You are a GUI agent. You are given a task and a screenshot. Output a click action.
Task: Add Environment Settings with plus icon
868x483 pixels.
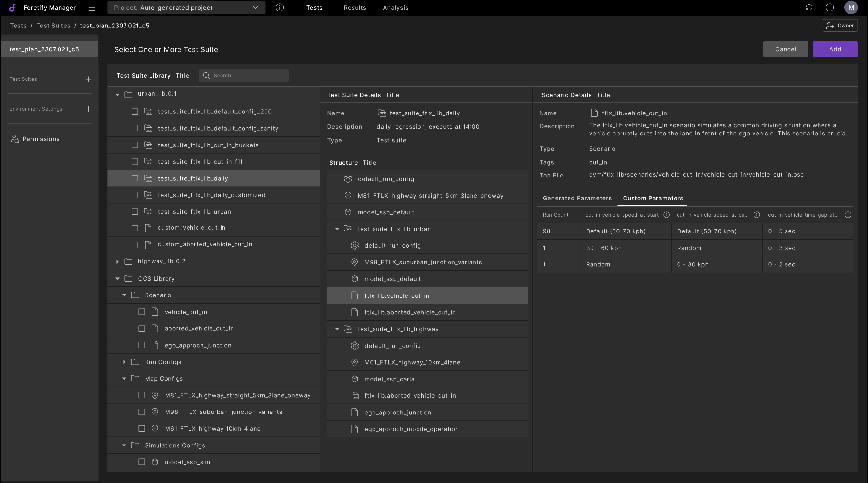88,109
